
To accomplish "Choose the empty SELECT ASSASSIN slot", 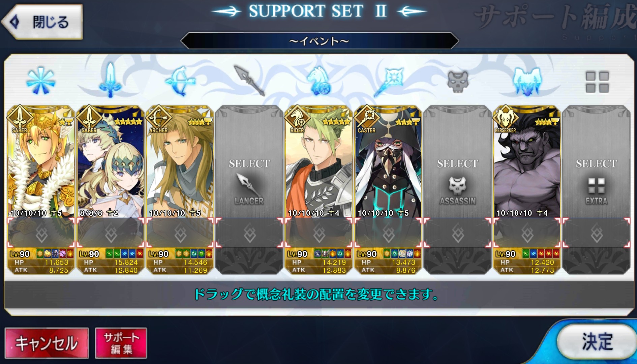I will pyautogui.click(x=458, y=189).
